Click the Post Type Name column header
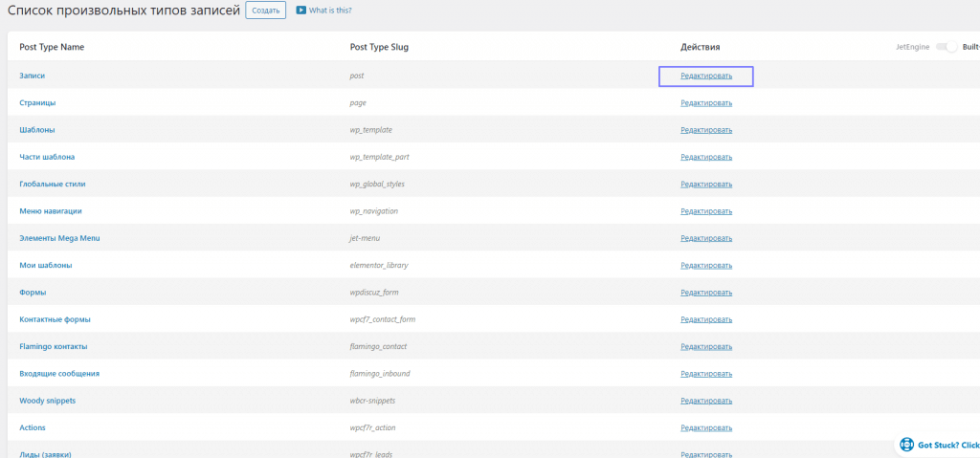980x458 pixels. coord(52,47)
